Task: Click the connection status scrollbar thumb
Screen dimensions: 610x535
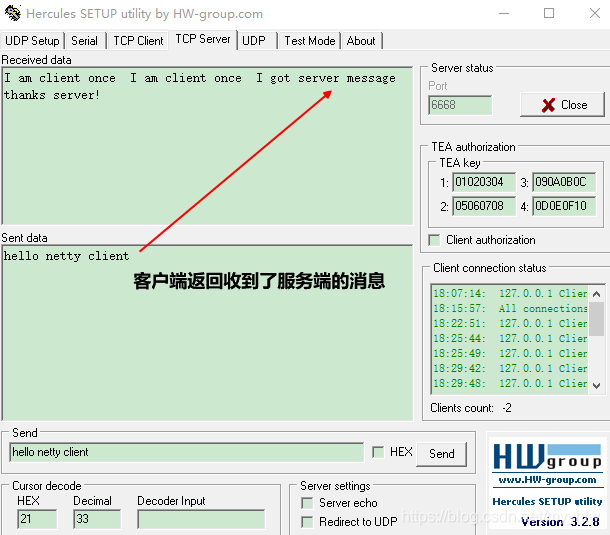Action: pos(596,319)
